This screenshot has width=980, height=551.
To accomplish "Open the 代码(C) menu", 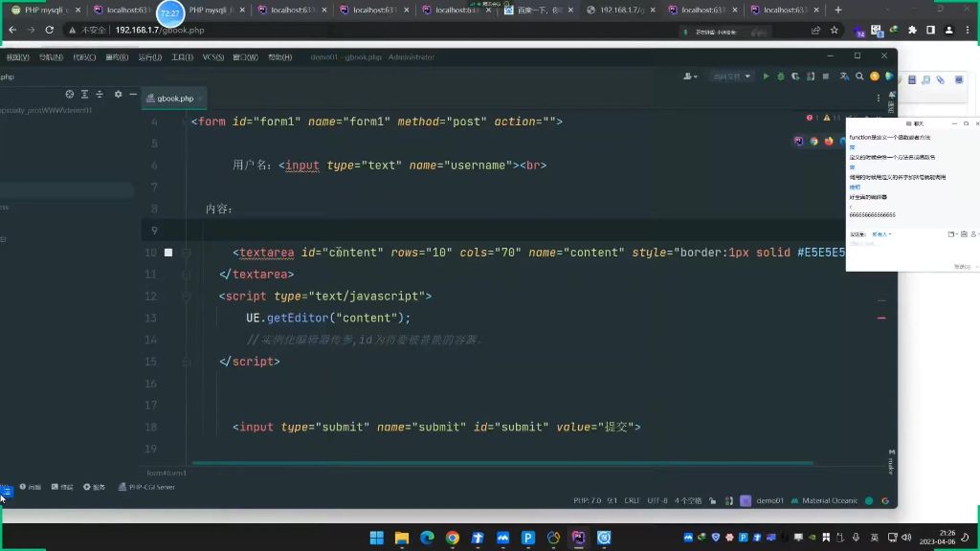I will pyautogui.click(x=84, y=56).
